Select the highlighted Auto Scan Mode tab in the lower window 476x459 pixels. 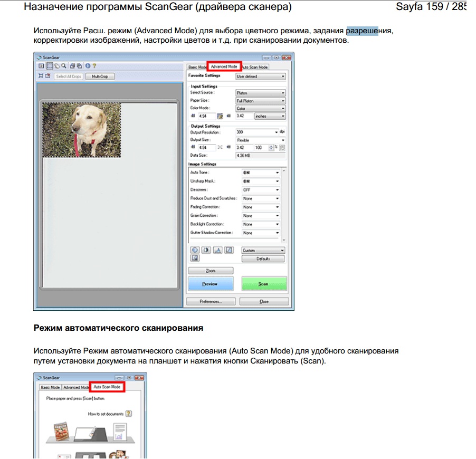[x=107, y=387]
